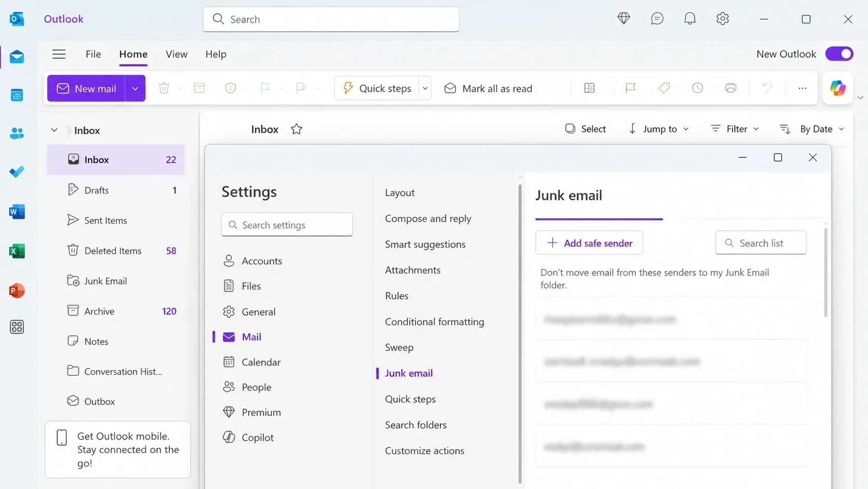
Task: Launch Excel from the left rail
Action: 17,251
